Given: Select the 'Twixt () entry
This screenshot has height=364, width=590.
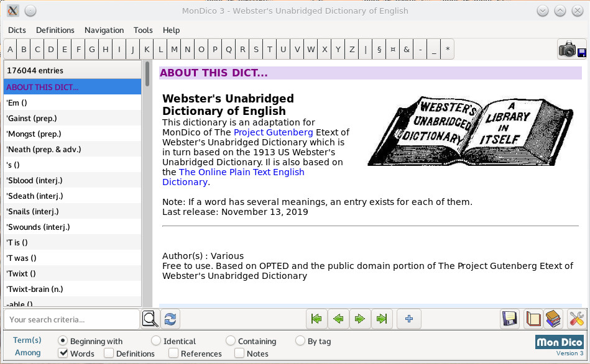Looking at the screenshot, I should 72,274.
